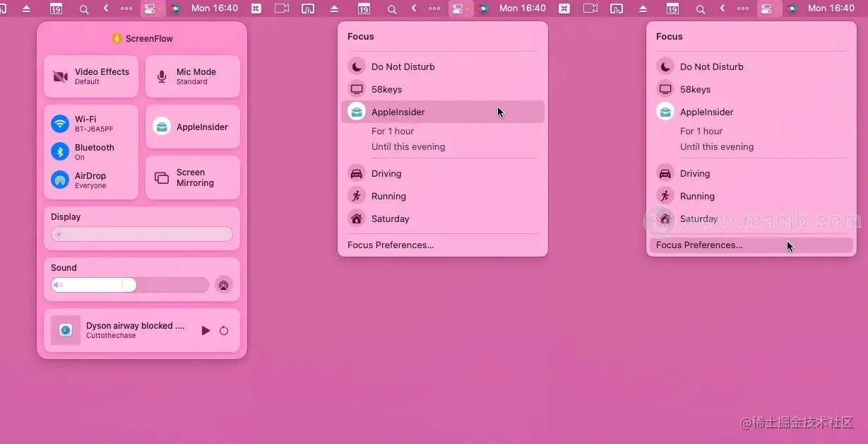Open the Video Effects tile
This screenshot has height=444, width=868.
click(91, 76)
